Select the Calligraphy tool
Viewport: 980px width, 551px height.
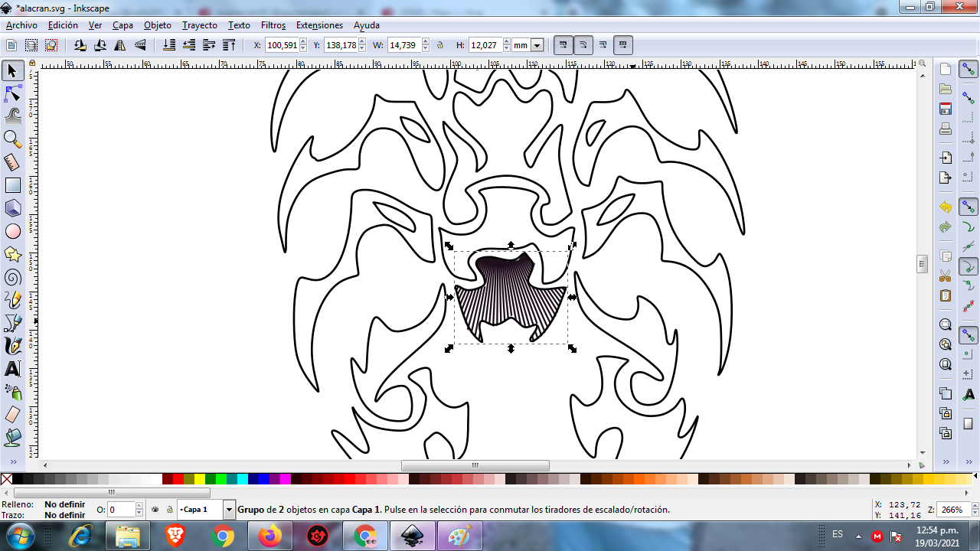[x=12, y=346]
